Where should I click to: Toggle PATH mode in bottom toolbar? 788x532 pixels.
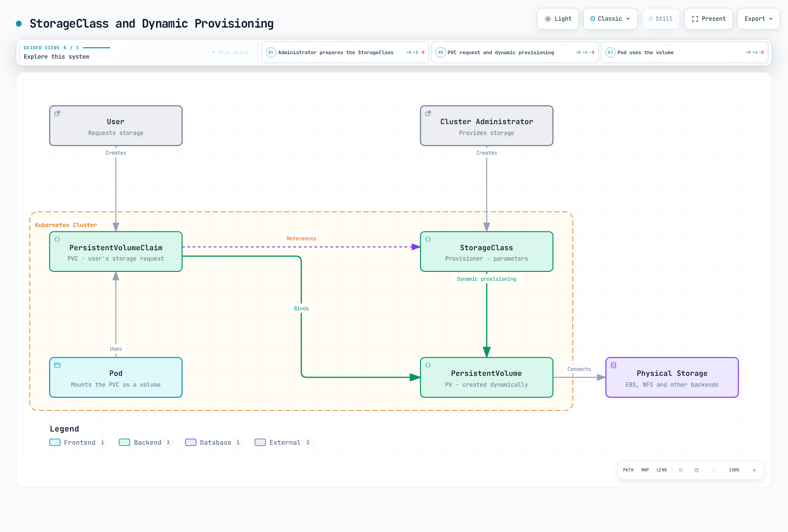point(628,470)
